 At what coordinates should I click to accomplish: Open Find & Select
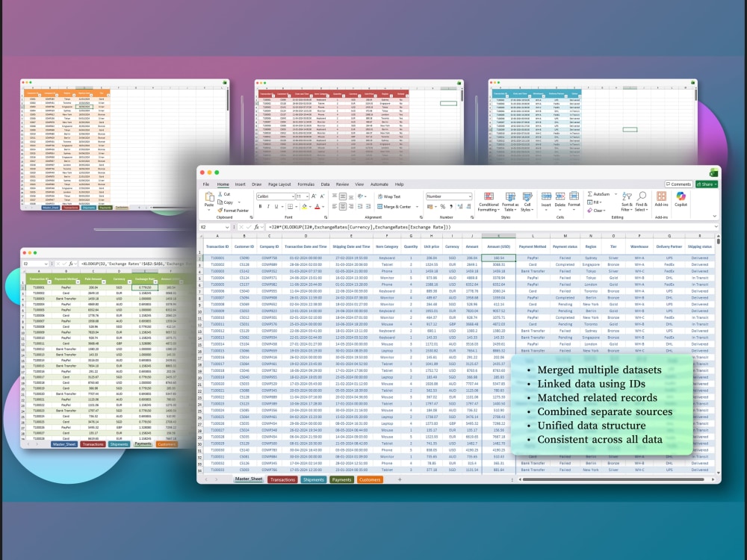(x=641, y=202)
